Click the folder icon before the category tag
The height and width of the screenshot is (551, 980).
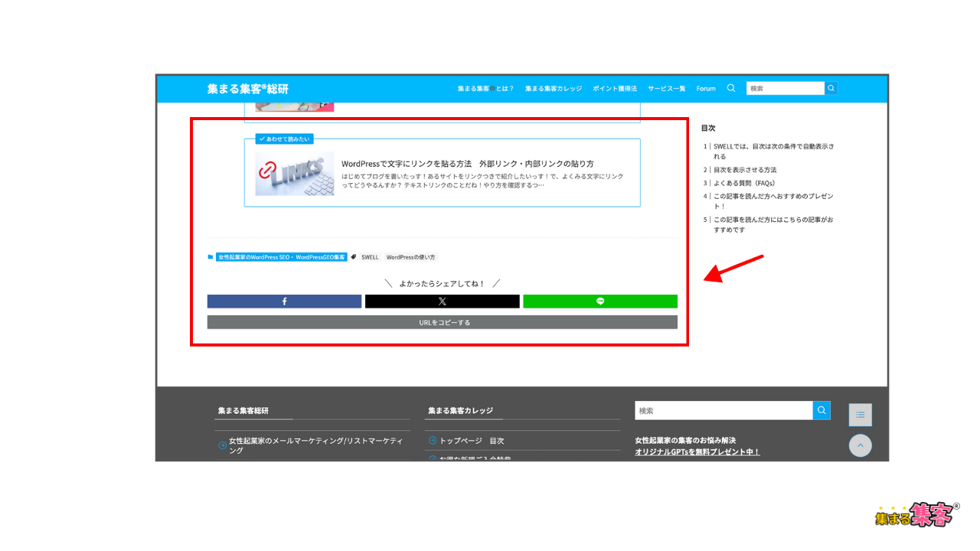pyautogui.click(x=211, y=257)
